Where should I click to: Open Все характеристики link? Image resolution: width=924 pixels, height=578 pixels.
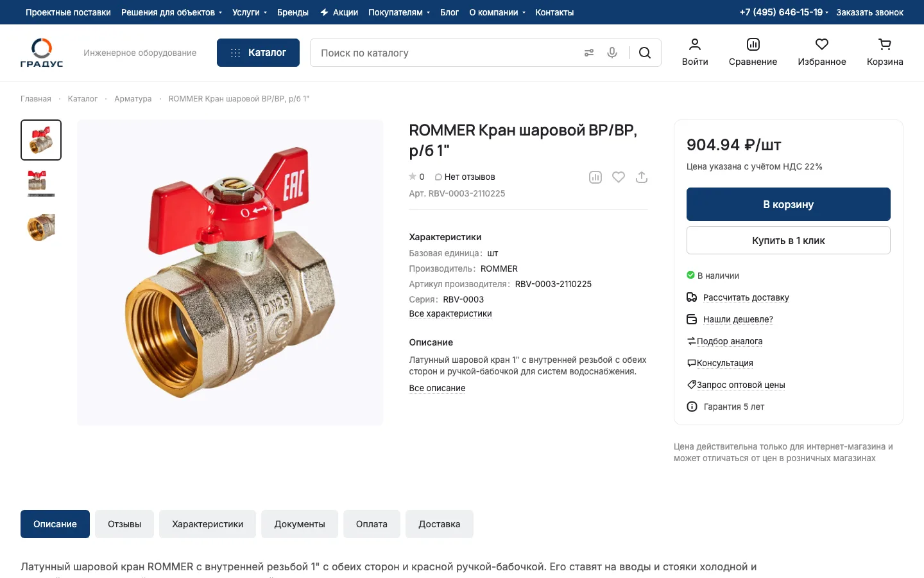tap(450, 314)
